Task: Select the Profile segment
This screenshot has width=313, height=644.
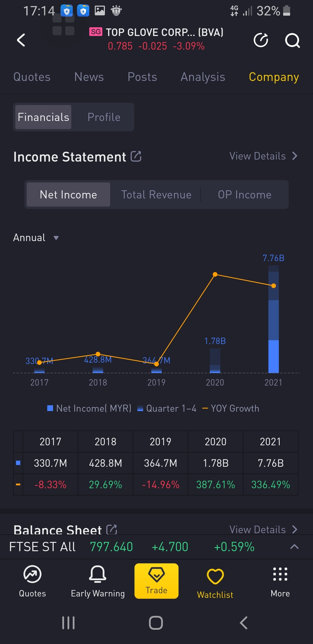Action: (104, 117)
